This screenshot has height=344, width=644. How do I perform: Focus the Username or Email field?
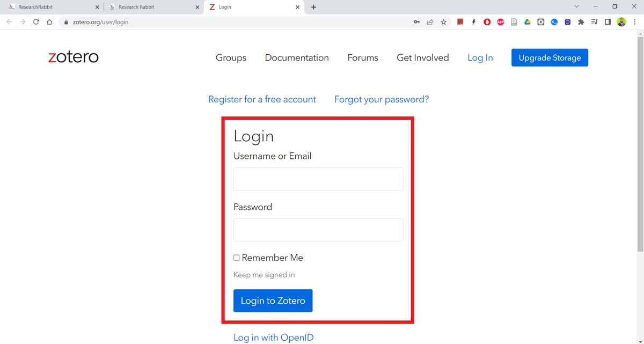point(318,179)
